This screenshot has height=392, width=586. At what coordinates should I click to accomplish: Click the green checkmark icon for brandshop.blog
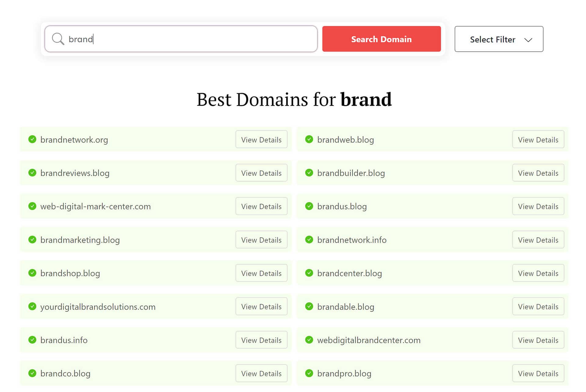click(32, 273)
